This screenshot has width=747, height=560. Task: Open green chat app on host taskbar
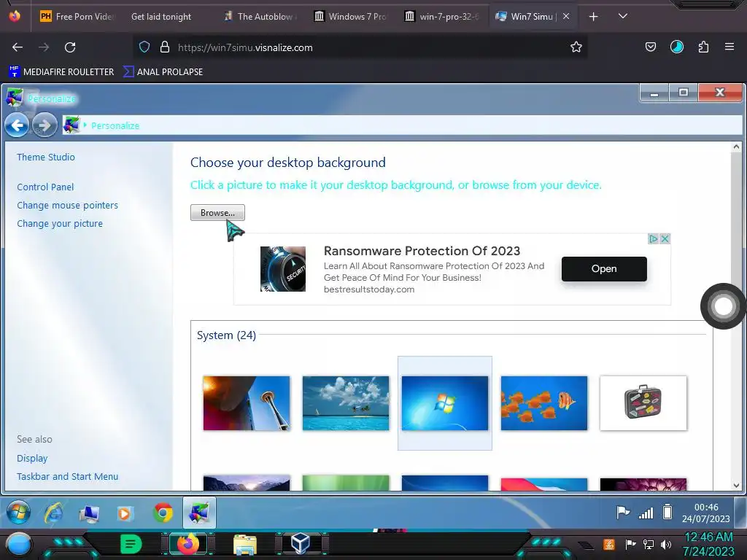[x=131, y=544]
